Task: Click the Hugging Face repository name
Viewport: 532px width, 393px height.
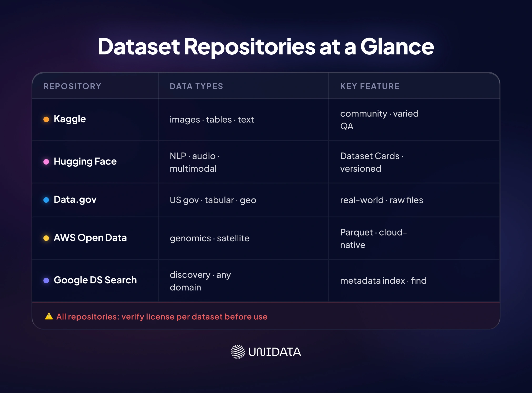Action: coord(85,161)
